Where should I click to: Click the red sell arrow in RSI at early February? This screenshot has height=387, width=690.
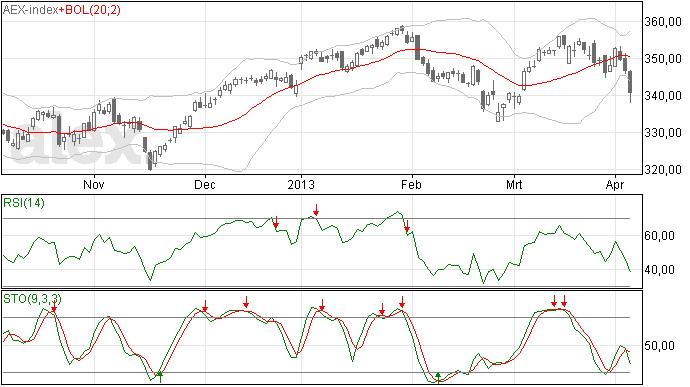pos(407,226)
